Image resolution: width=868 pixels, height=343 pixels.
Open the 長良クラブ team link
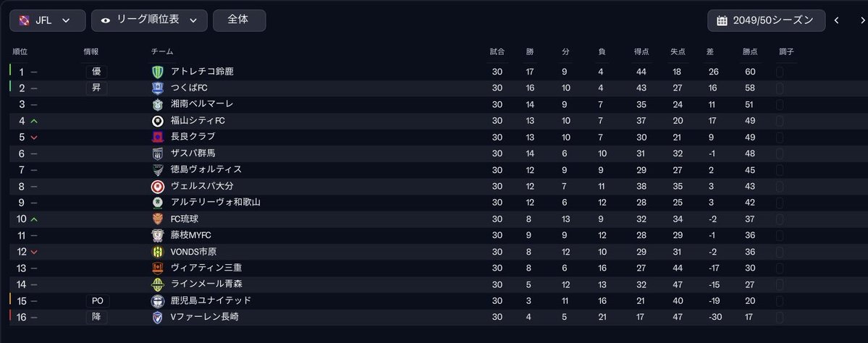[x=193, y=137]
